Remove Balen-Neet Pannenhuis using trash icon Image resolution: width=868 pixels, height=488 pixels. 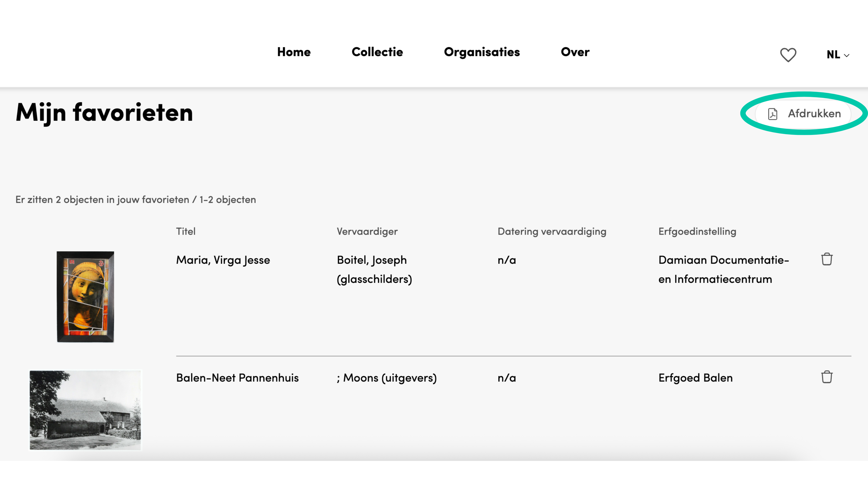coord(827,377)
